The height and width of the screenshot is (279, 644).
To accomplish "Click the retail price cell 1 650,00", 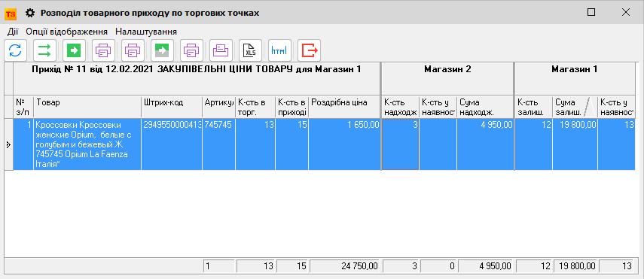I will (344, 144).
